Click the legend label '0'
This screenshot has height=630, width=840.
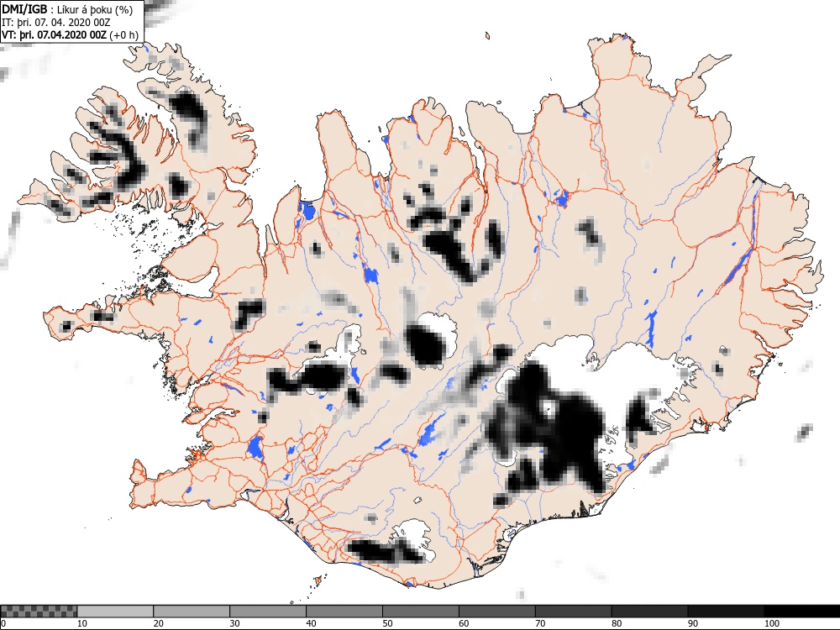tap(3, 623)
